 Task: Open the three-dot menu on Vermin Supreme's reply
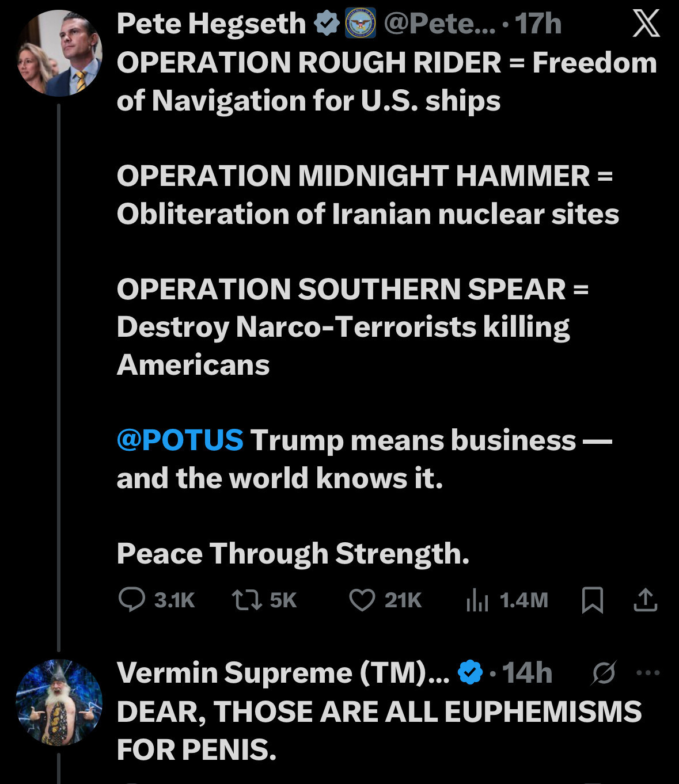coord(648,672)
